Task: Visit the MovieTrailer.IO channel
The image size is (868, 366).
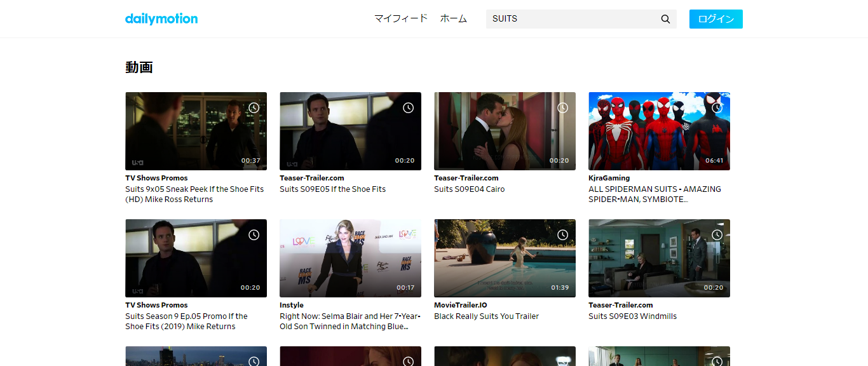Action: (x=461, y=305)
